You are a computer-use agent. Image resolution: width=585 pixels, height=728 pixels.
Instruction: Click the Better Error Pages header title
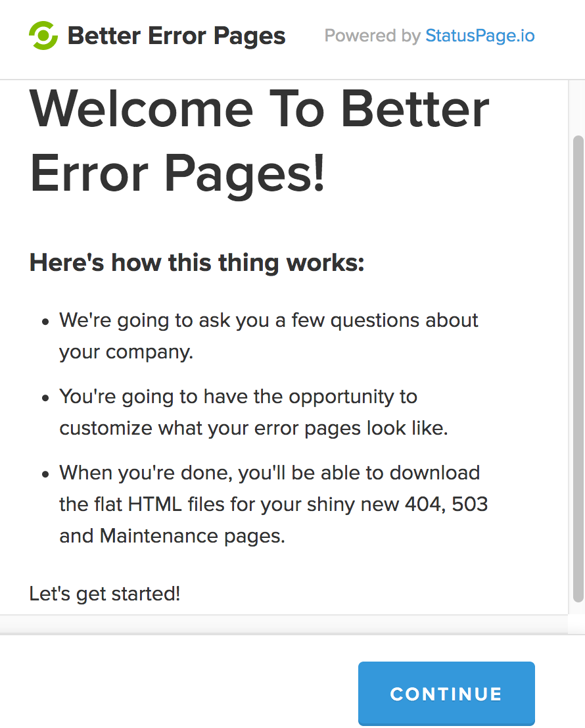(176, 36)
